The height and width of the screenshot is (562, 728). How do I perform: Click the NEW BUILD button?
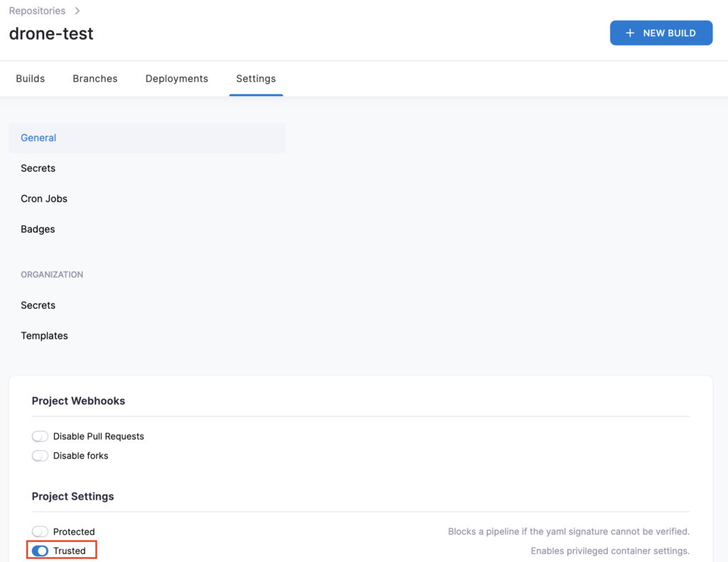pos(660,33)
